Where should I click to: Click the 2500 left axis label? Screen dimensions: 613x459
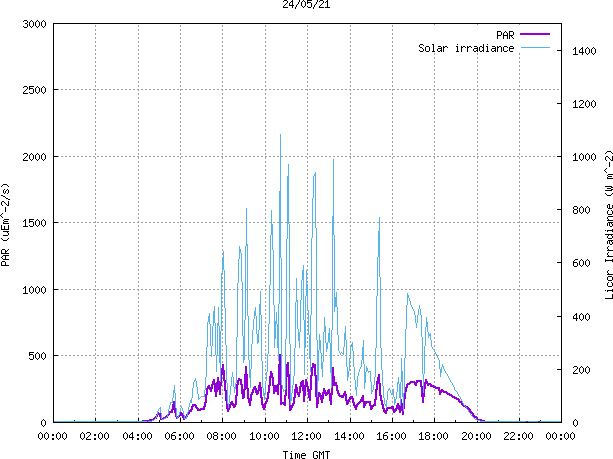point(34,90)
